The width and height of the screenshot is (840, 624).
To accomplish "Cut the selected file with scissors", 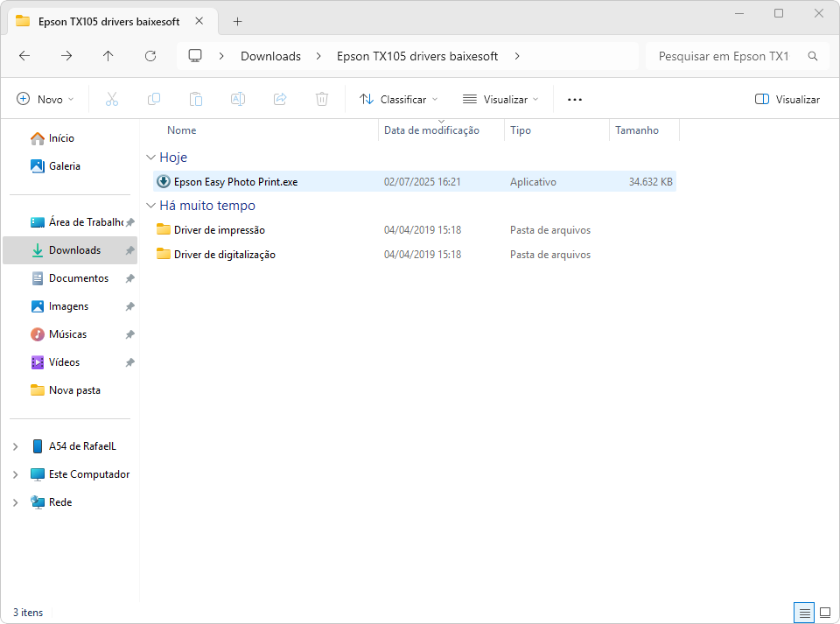I will tap(111, 99).
